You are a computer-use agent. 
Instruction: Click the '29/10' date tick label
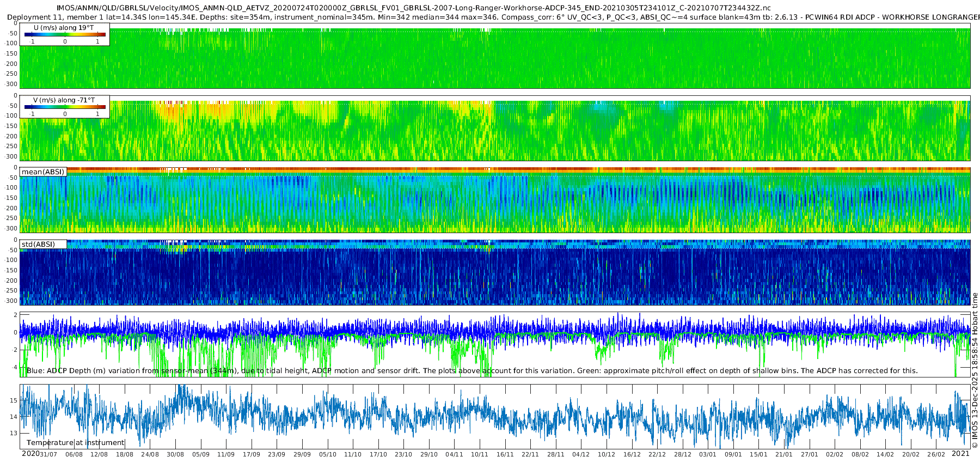(x=429, y=454)
